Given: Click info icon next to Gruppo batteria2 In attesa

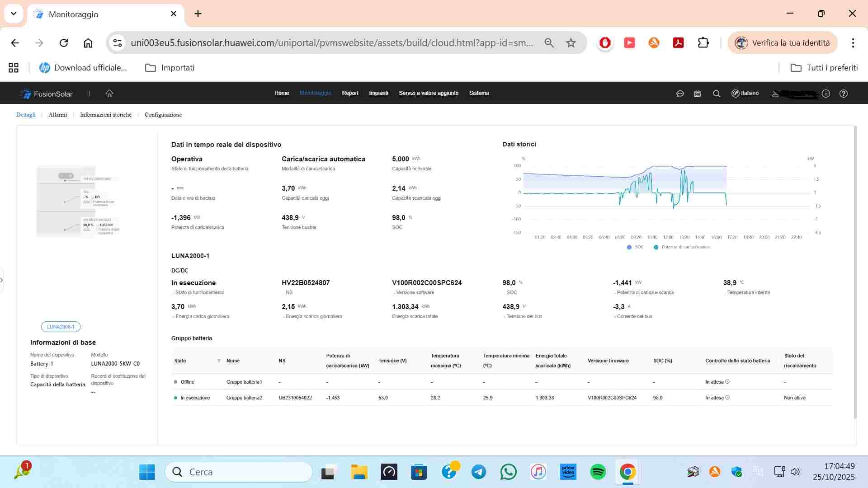Looking at the screenshot, I should (x=727, y=398).
